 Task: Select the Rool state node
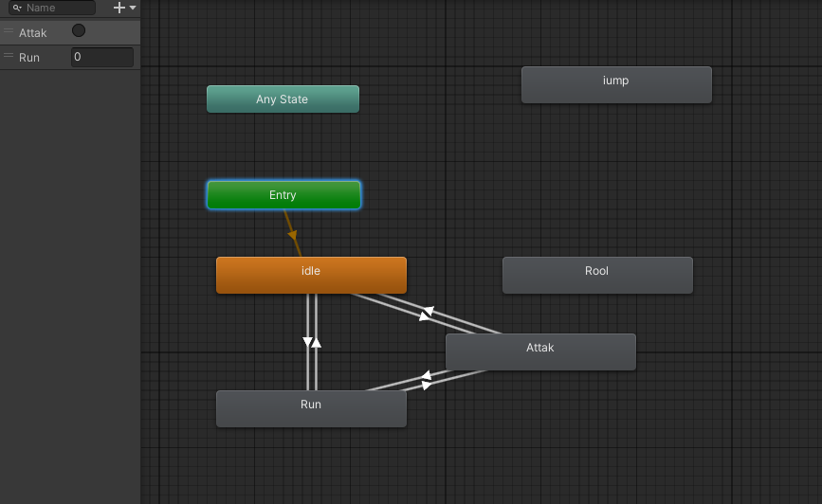597,275
